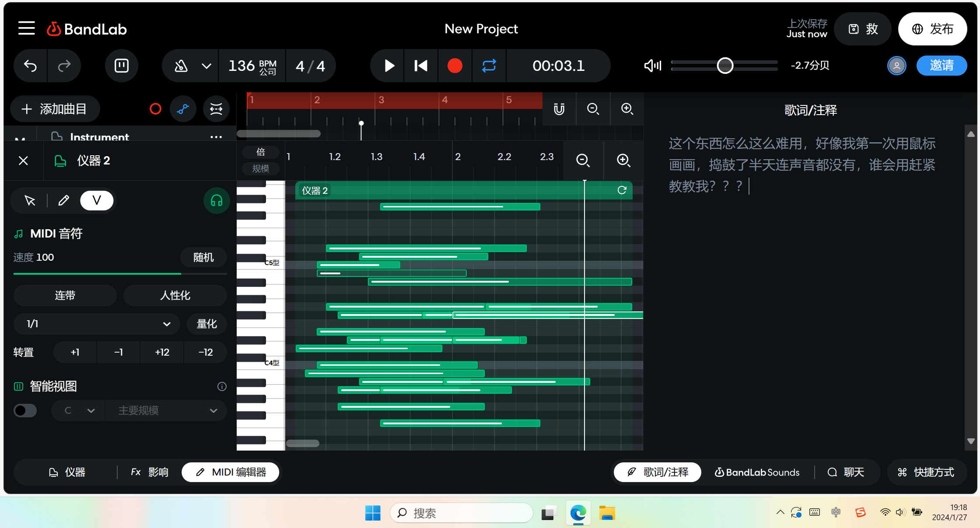Select the pointer selection tool

30,201
